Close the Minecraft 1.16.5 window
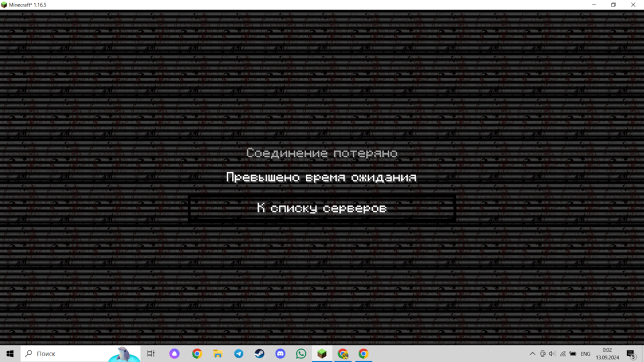Screen dimensions: 644x362 pos(633,5)
